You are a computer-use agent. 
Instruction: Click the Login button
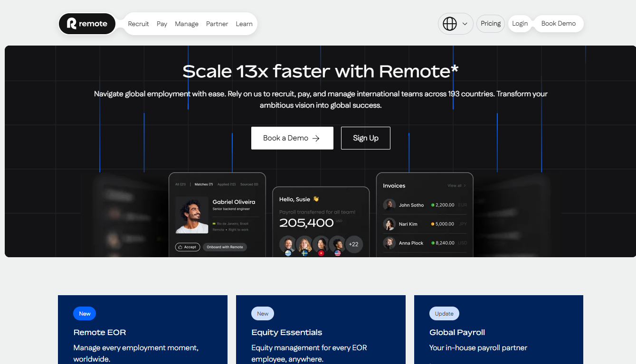pos(520,24)
